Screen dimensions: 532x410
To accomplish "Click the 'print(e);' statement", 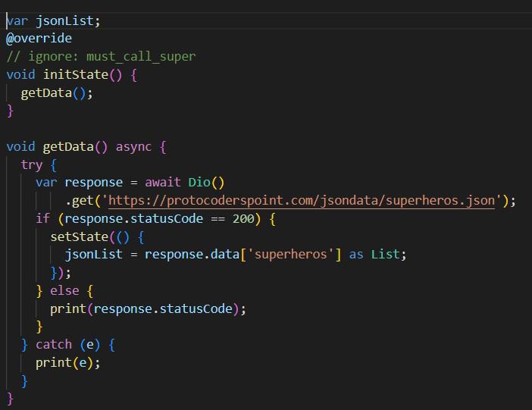I will [x=68, y=363].
